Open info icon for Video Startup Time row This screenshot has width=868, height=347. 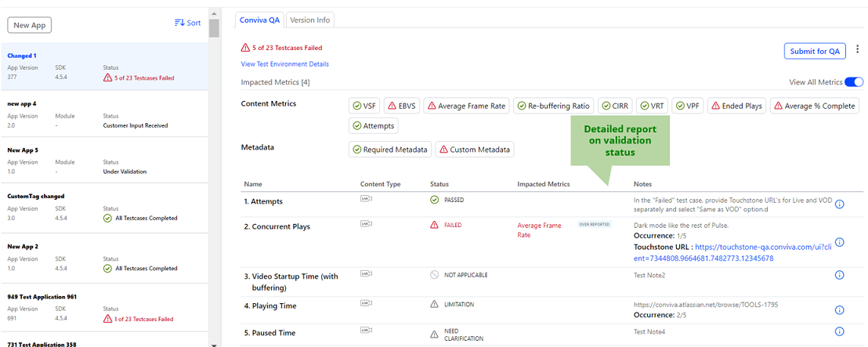[x=839, y=275]
